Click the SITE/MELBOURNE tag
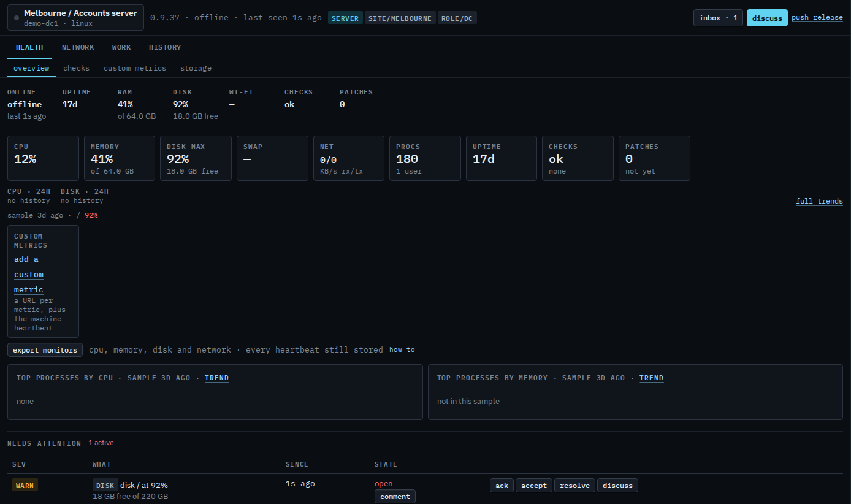The width and height of the screenshot is (851, 504). [400, 18]
